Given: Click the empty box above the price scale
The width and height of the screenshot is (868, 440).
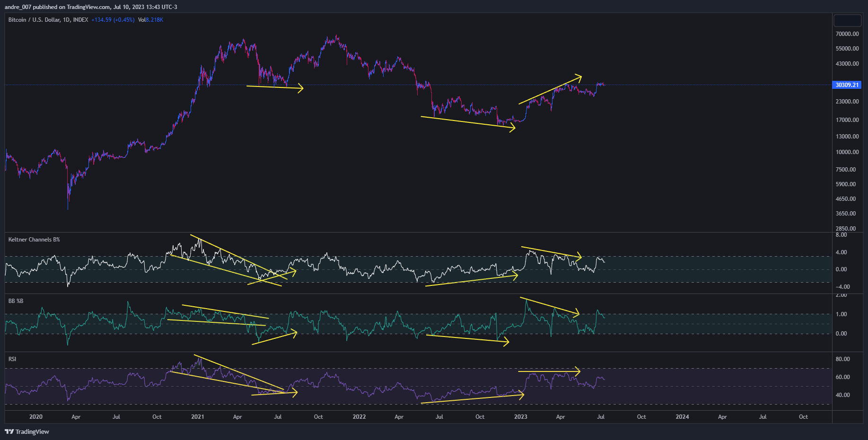Looking at the screenshot, I should click(847, 20).
